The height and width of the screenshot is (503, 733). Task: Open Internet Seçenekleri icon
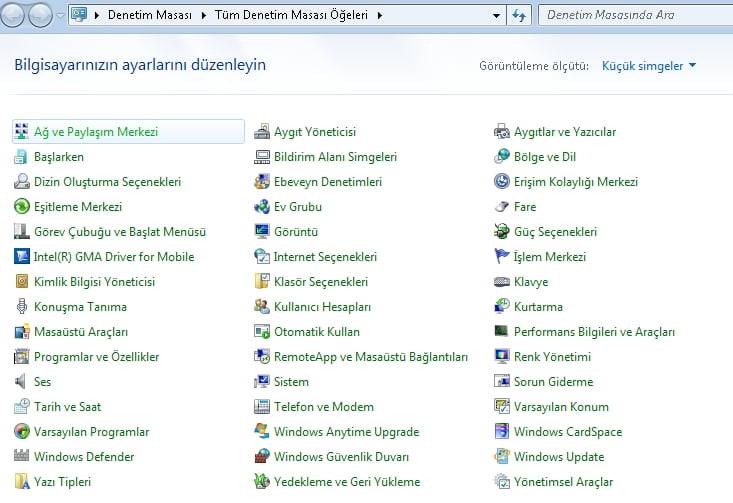click(262, 256)
